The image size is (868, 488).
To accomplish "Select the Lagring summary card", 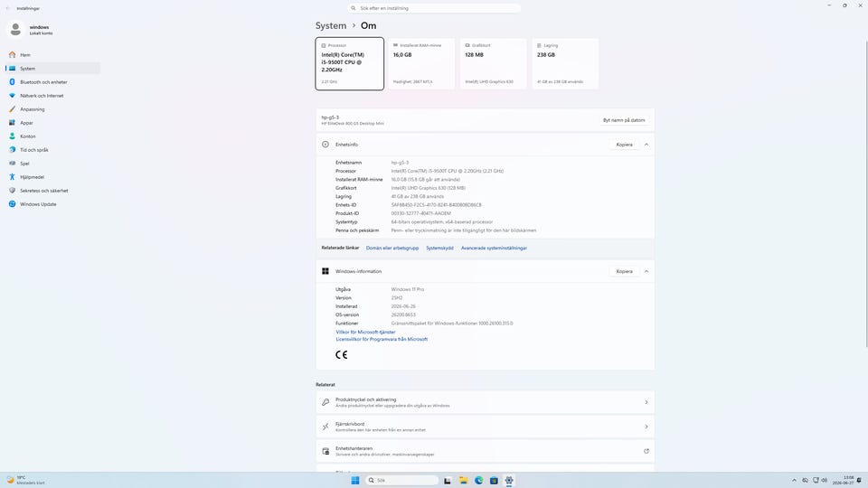I will tap(565, 63).
